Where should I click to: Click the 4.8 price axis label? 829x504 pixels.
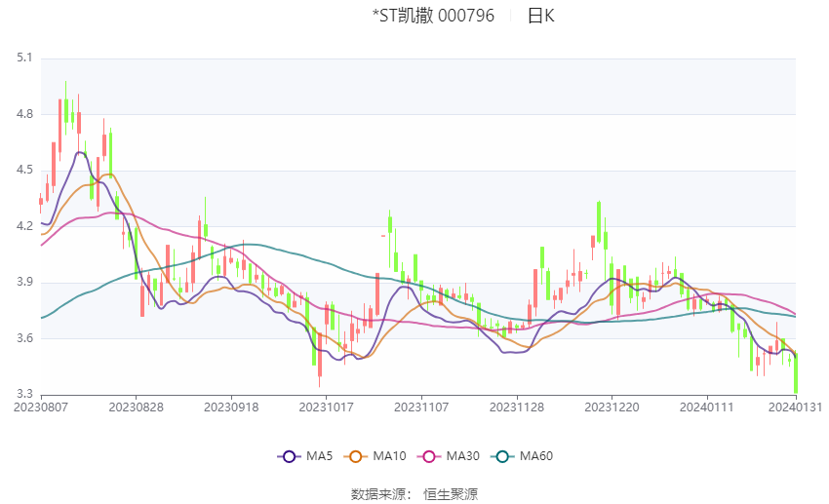coord(24,114)
